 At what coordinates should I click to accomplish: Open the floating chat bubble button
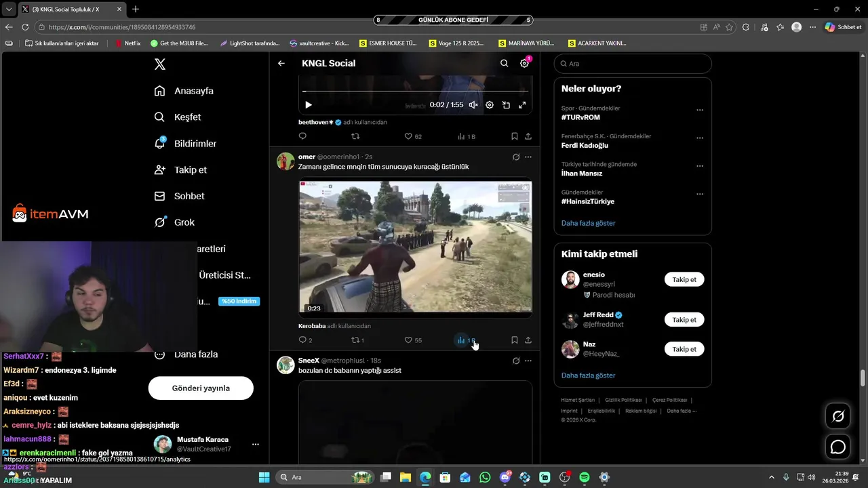click(x=838, y=447)
